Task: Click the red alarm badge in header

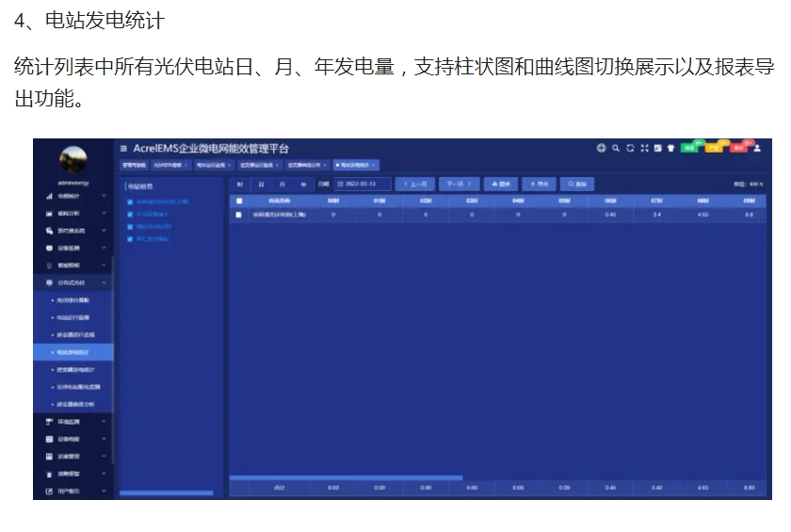Action: [x=740, y=147]
